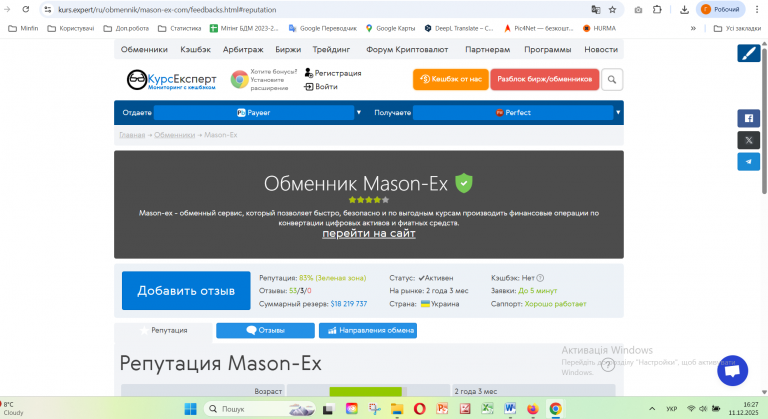Open Форум Криптовалют menu item
Viewport: 768px width, 419px height.
point(407,49)
